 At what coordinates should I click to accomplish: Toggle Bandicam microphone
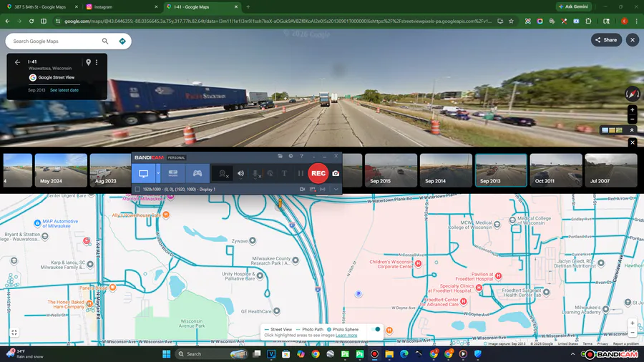pos(255,174)
